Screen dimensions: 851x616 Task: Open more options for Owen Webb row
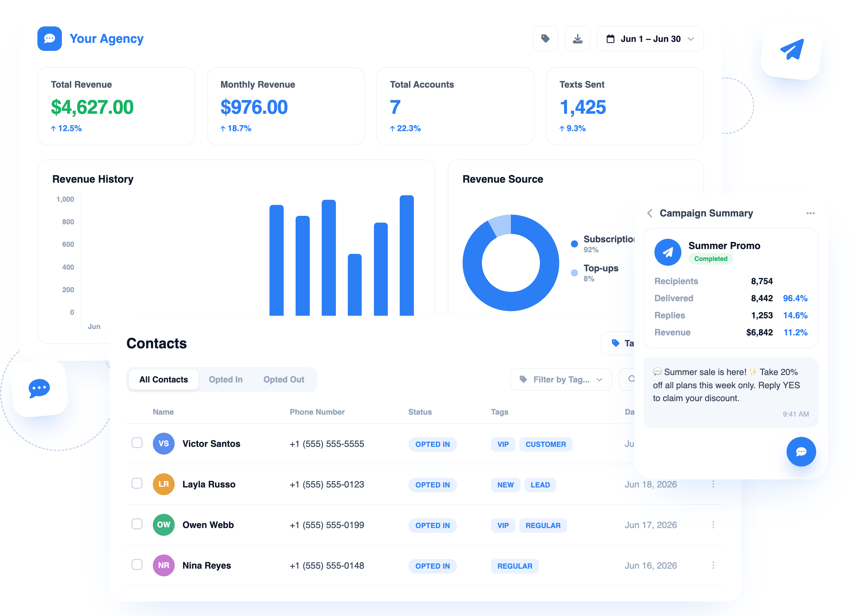[x=713, y=525]
